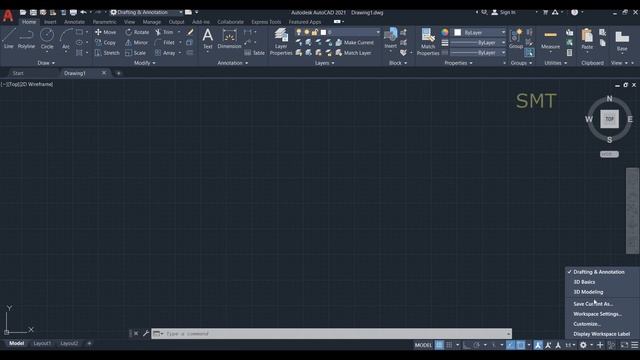Switch to the Layout1 tab
The image size is (640, 360).
(x=42, y=343)
